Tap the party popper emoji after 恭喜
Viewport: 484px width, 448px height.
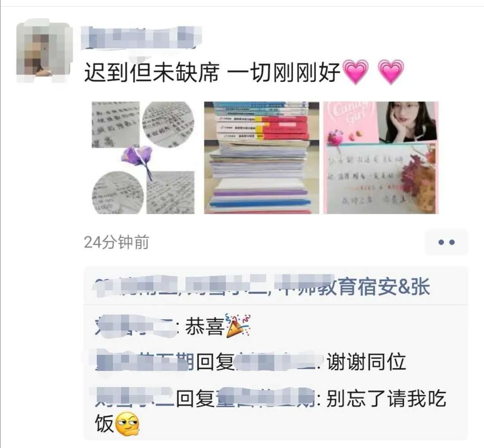(238, 326)
